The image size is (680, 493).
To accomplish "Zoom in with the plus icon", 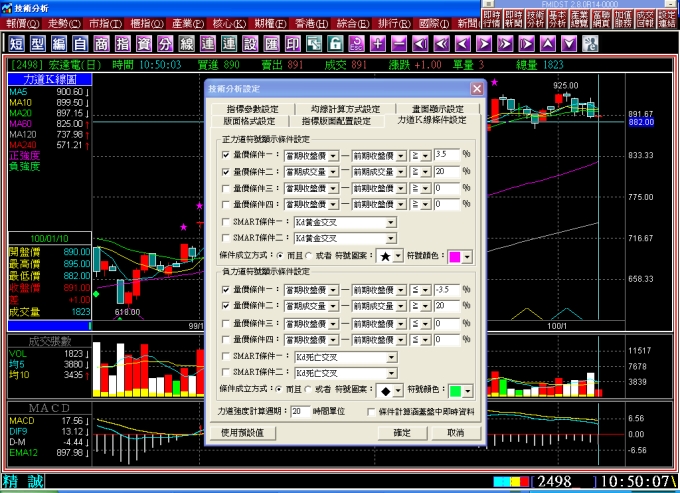I will [x=377, y=43].
